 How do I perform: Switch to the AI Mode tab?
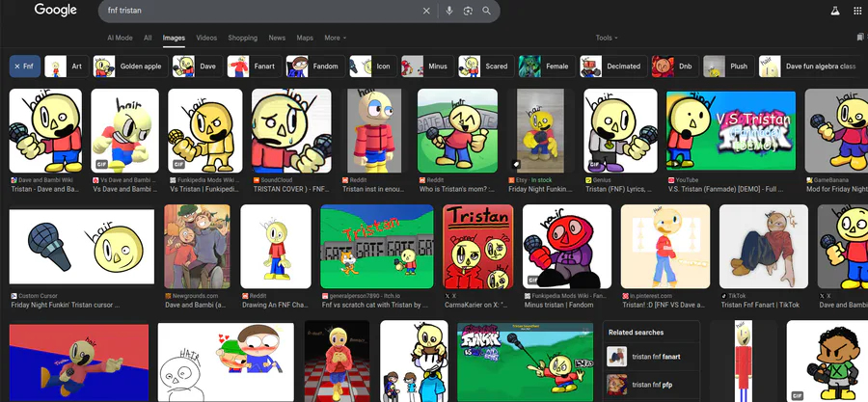pos(120,39)
